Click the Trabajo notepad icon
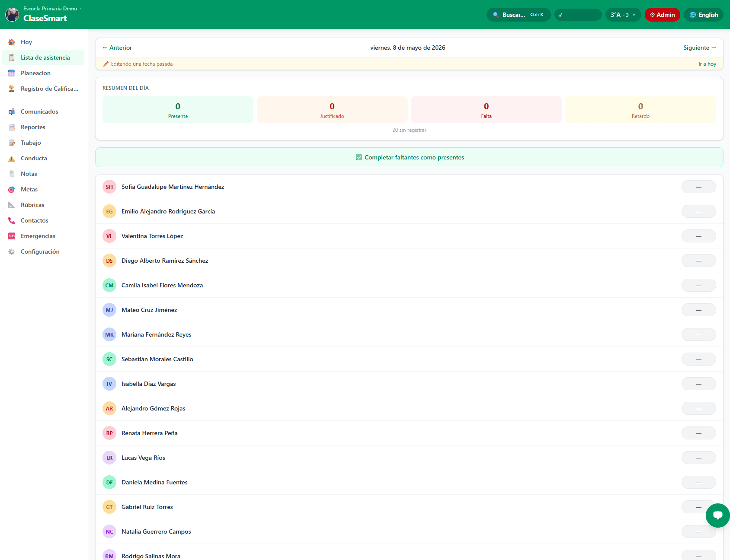This screenshot has width=730, height=560. click(12, 143)
